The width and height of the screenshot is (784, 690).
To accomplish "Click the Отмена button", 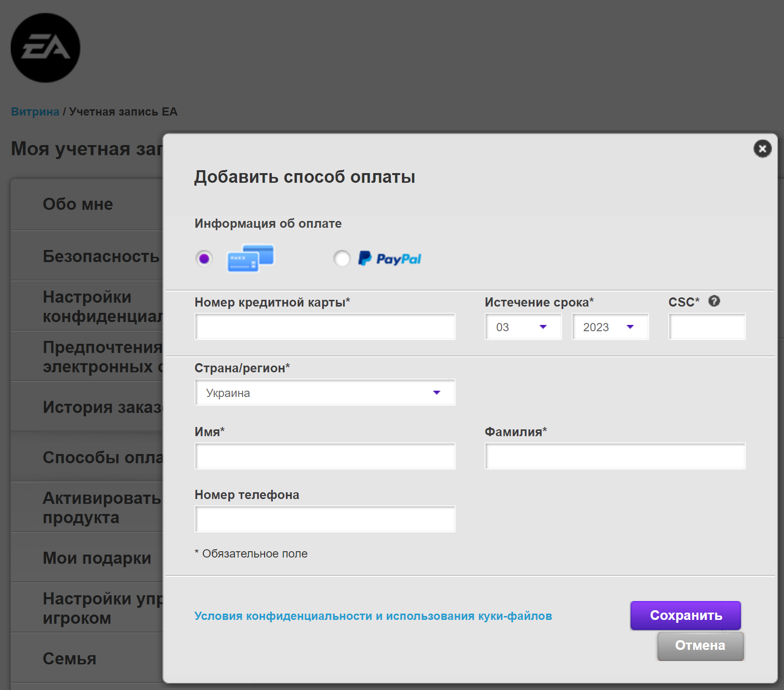I will point(700,646).
